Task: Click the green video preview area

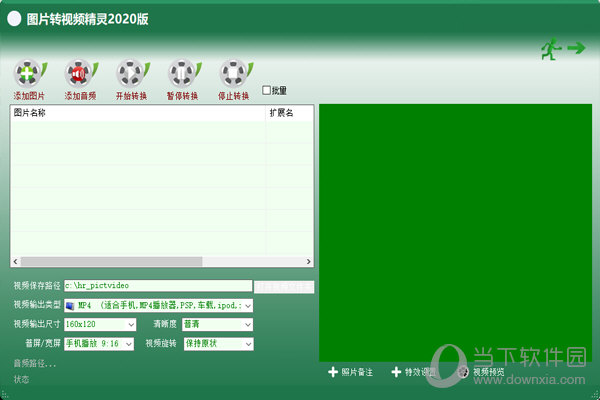Action: pyautogui.click(x=455, y=233)
